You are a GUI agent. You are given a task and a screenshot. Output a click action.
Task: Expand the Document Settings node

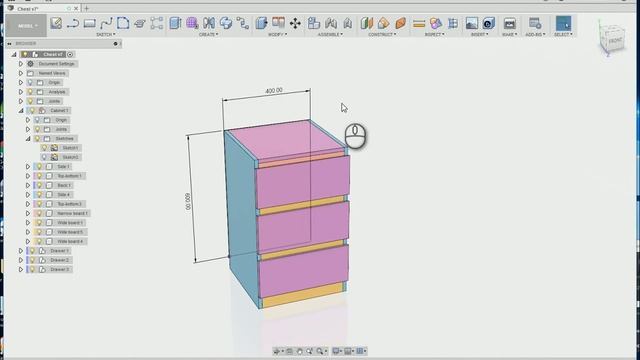coord(21,64)
